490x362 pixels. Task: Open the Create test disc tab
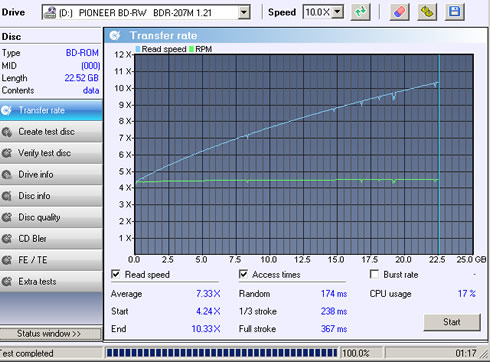(51, 132)
